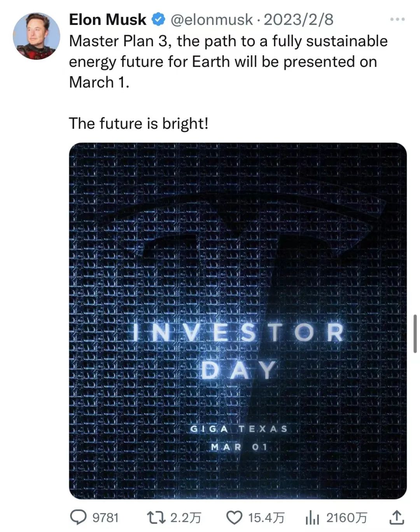The image size is (420, 532).
Task: Click "The future is bright!" line
Action: pyautogui.click(x=138, y=124)
